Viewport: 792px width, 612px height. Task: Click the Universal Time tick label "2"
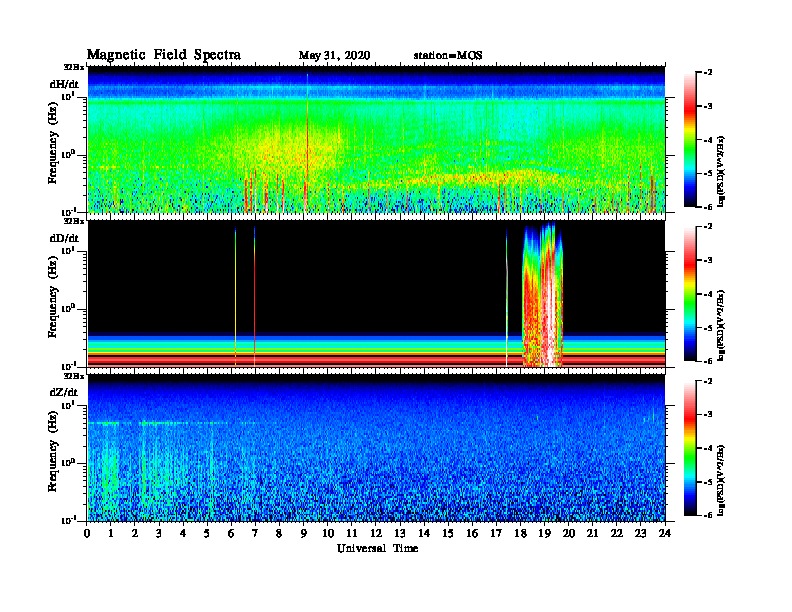tap(135, 534)
